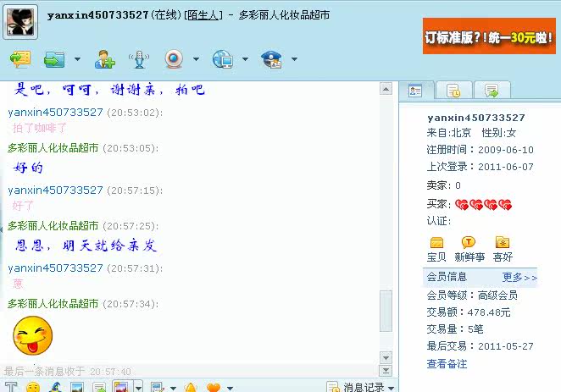Viewport: 561px width, 392px height.
Task: Click the chat scrollbar up arrow
Action: coord(386,89)
